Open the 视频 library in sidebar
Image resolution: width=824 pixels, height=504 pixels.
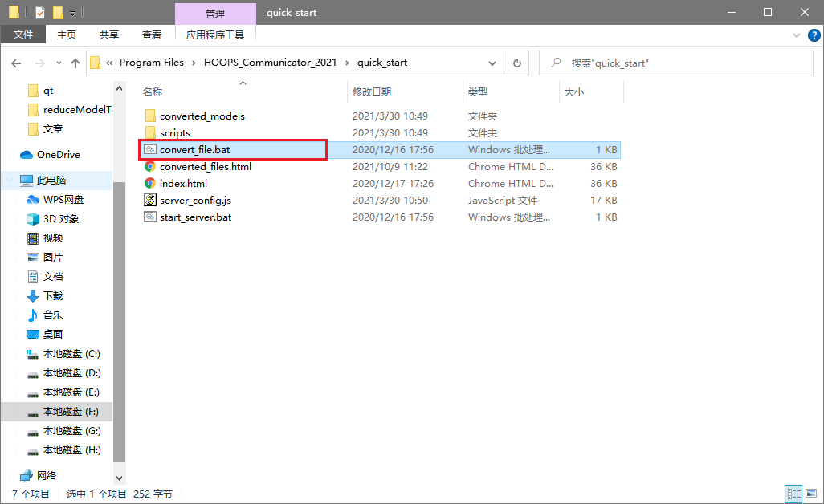coord(52,238)
